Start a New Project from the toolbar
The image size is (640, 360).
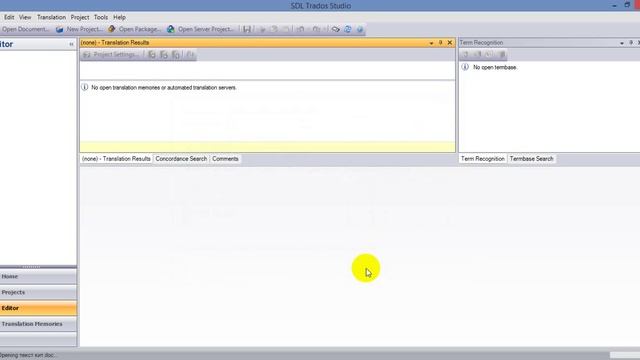[x=80, y=29]
